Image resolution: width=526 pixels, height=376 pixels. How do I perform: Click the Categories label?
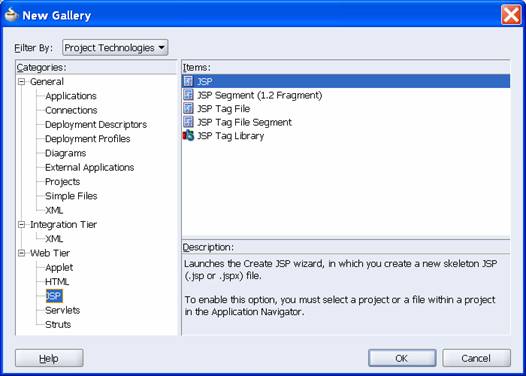pos(41,67)
